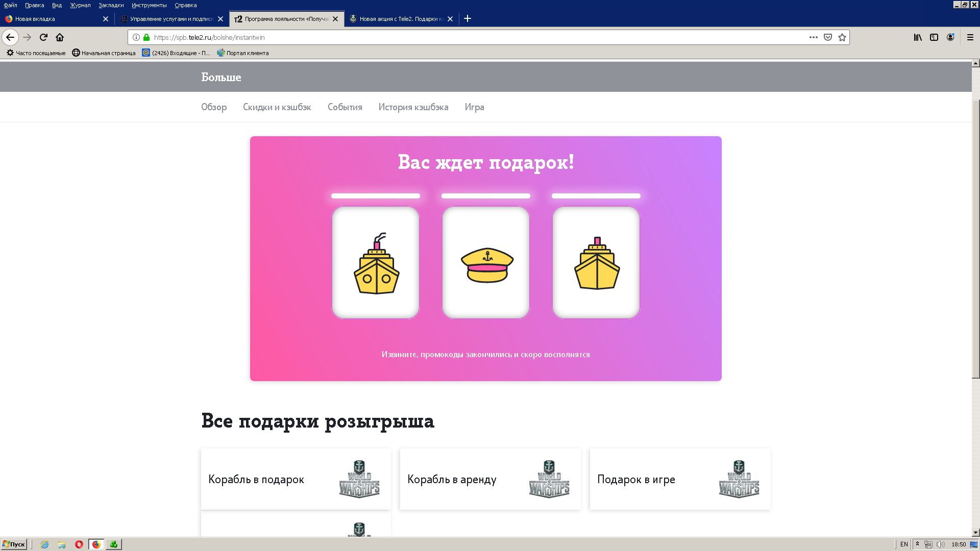Pick the ship with periscope card
This screenshot has height=551, width=980.
pos(376,262)
